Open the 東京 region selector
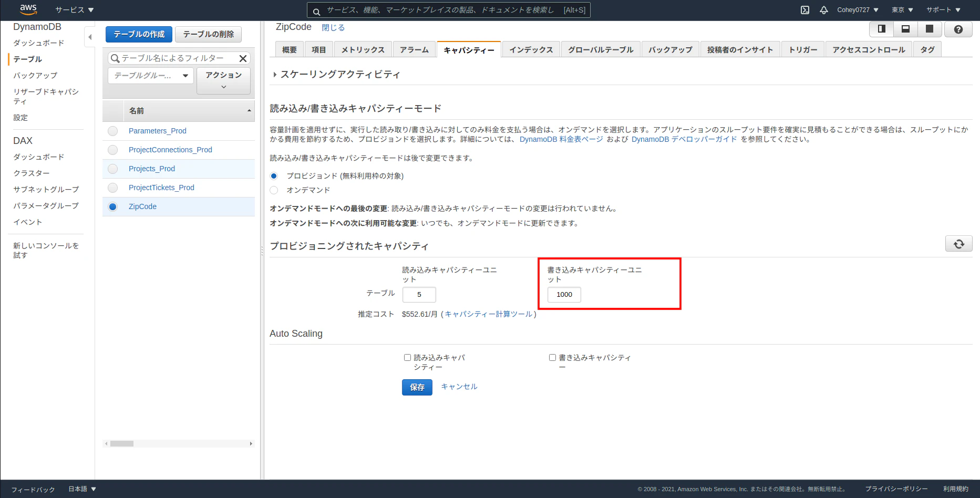Screen dimensions: 980x498 (x=902, y=10)
